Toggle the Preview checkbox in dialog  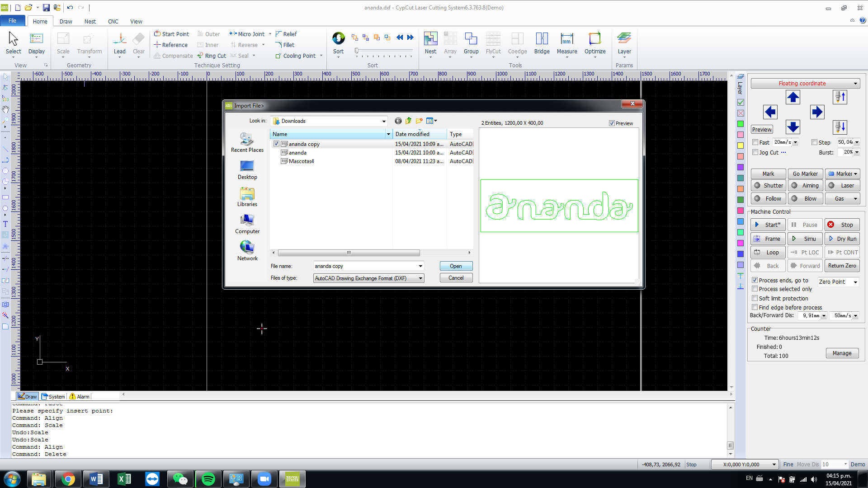click(612, 123)
